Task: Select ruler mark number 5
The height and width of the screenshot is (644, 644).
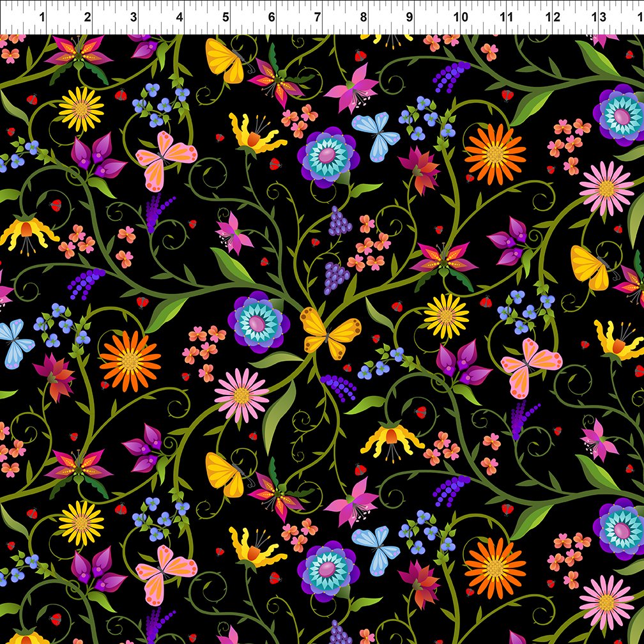Action: [x=226, y=17]
